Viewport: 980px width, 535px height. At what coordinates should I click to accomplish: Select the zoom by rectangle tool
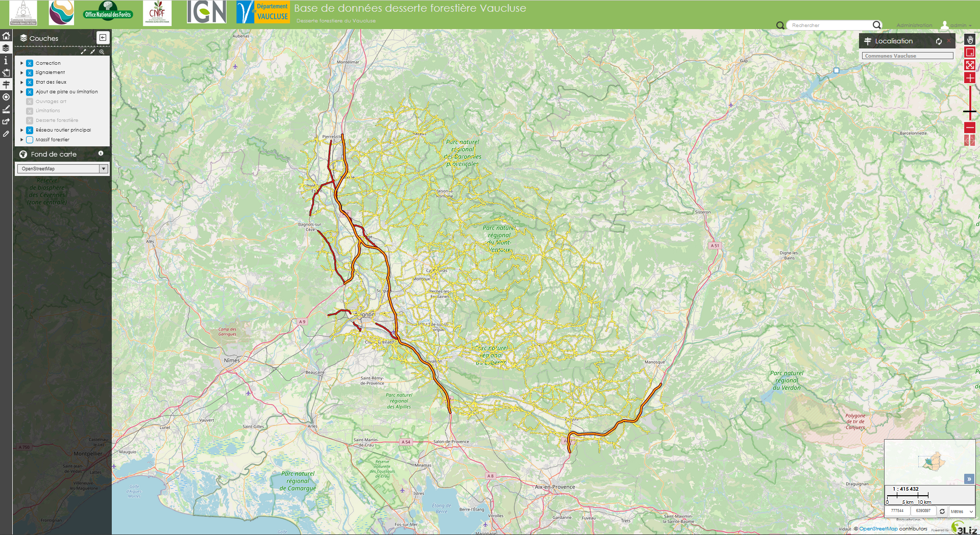pyautogui.click(x=970, y=53)
